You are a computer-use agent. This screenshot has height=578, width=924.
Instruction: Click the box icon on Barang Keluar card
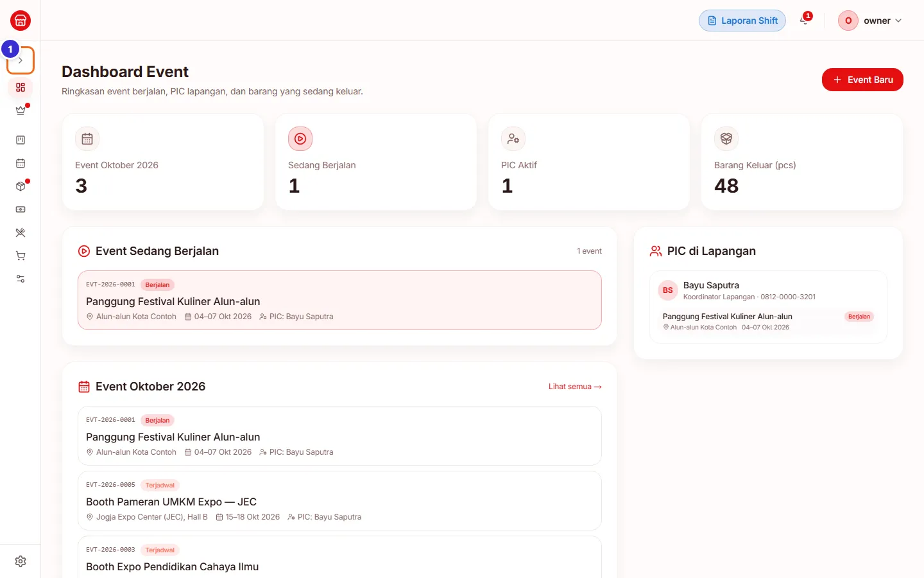click(x=726, y=139)
